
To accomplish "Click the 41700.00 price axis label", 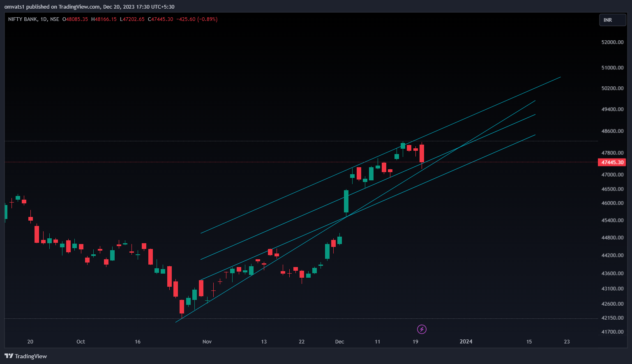I will [612, 332].
